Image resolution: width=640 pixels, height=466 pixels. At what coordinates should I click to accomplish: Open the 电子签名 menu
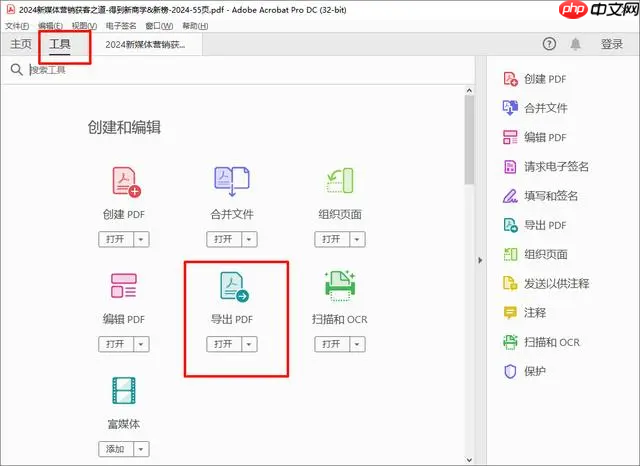click(x=121, y=26)
